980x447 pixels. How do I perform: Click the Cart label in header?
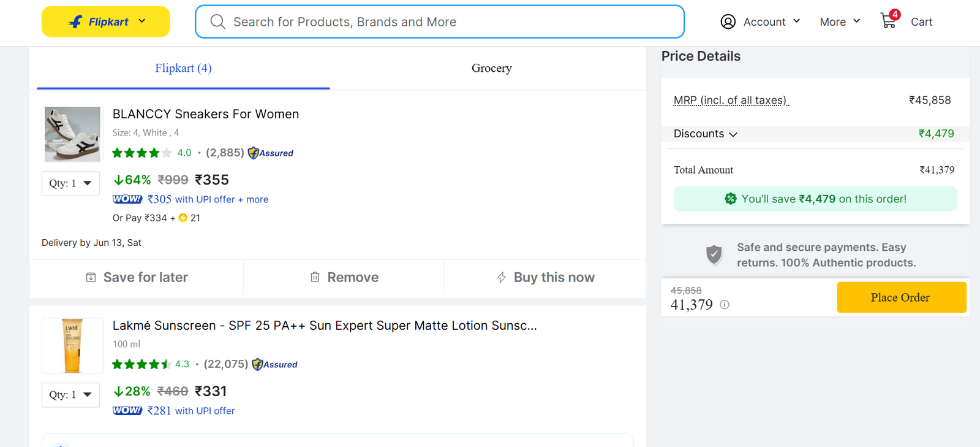click(x=921, y=22)
